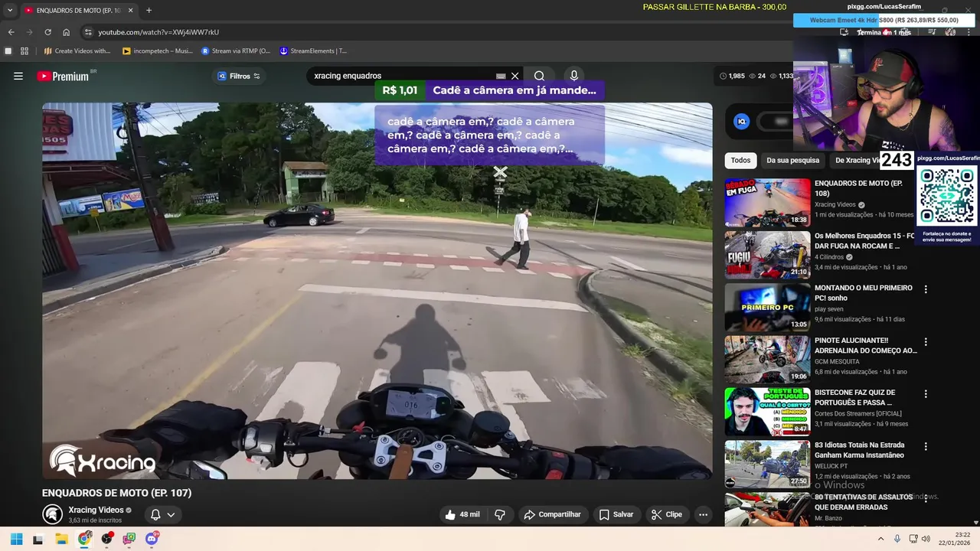Viewport: 980px width, 551px height.
Task: Dislike the video with thumbs down
Action: point(500,514)
